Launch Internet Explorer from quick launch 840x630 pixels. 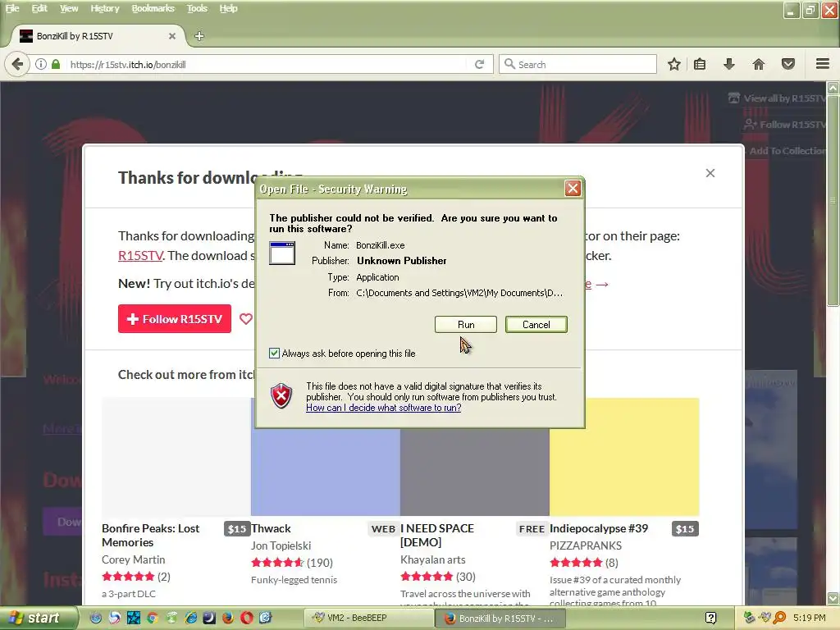(x=190, y=618)
